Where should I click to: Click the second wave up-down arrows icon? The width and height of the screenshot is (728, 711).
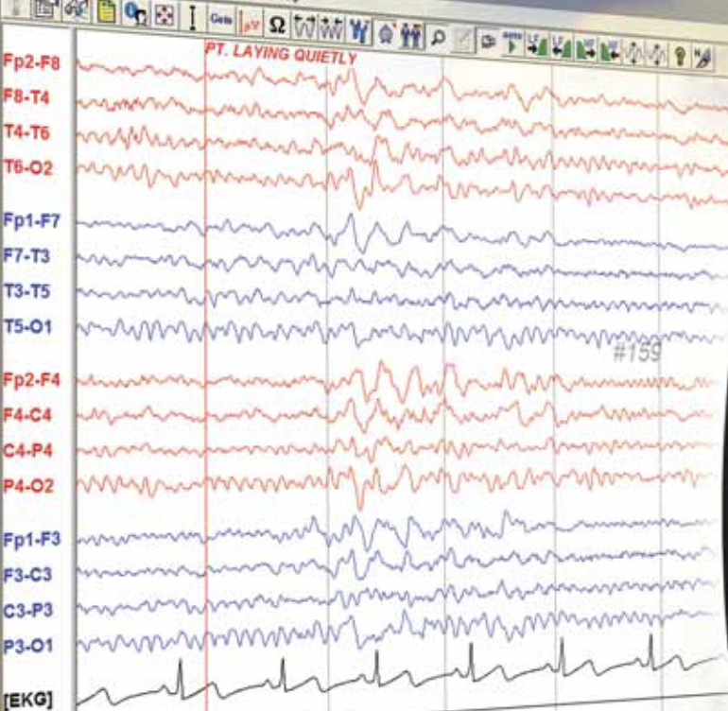tap(656, 55)
